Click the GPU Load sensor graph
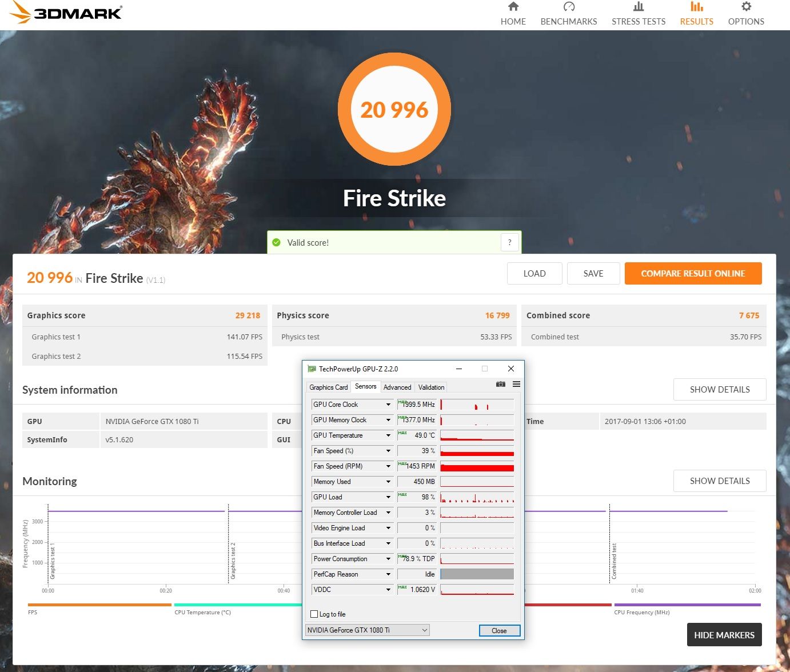The image size is (790, 672). [477, 497]
